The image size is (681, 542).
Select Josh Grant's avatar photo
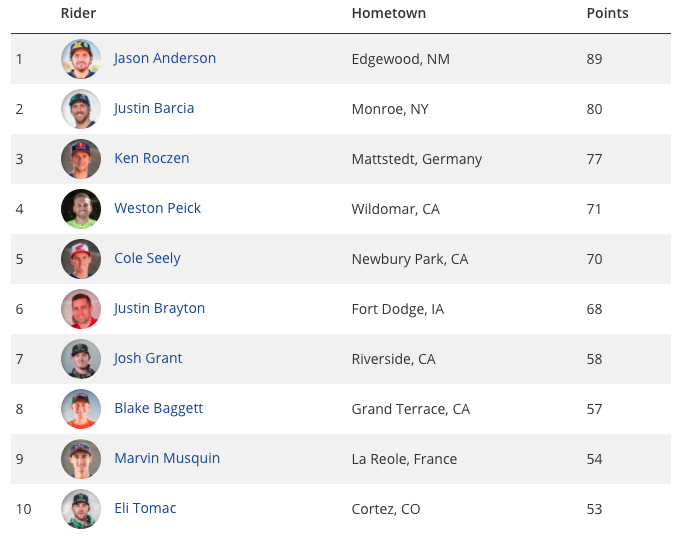tap(81, 359)
